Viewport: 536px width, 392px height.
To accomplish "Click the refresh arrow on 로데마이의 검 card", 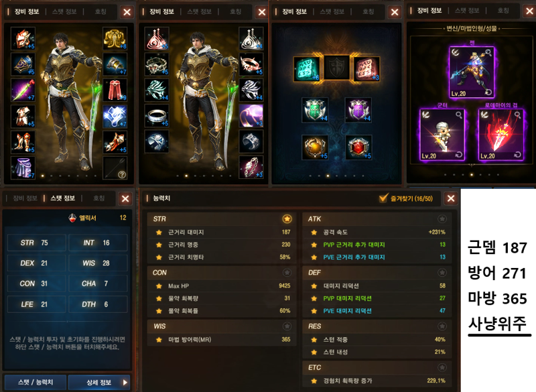I will [x=517, y=155].
